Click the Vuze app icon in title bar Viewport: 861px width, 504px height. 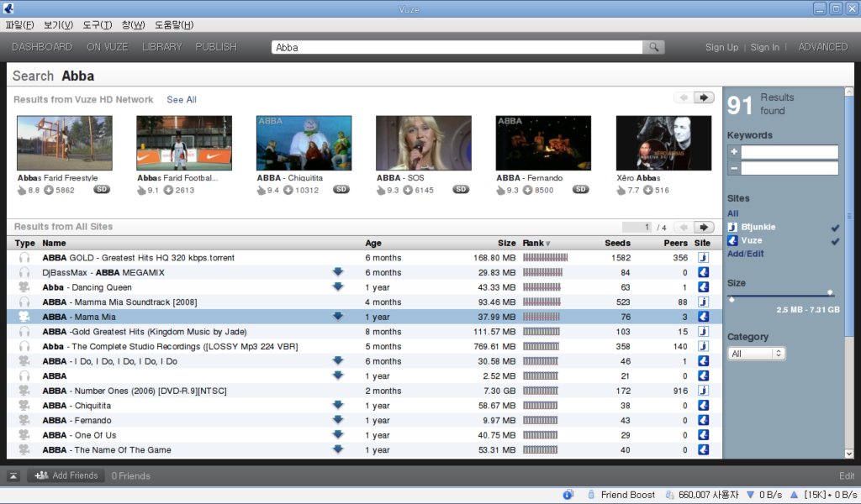(x=8, y=8)
